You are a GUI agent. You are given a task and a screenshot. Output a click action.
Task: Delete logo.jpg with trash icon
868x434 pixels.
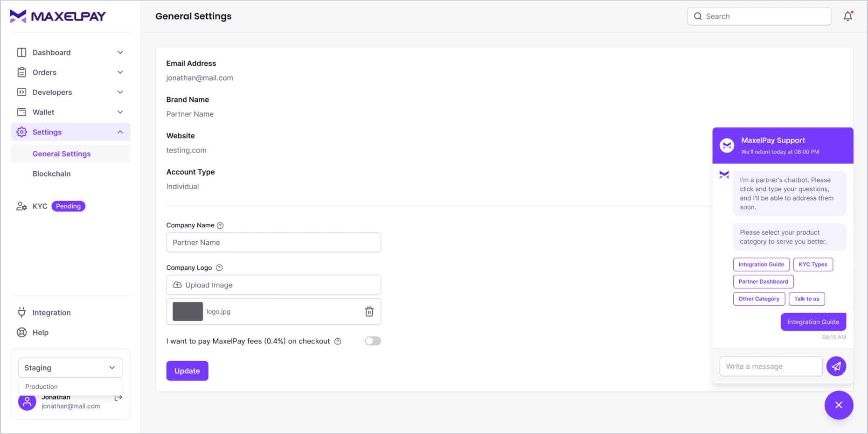coord(369,312)
